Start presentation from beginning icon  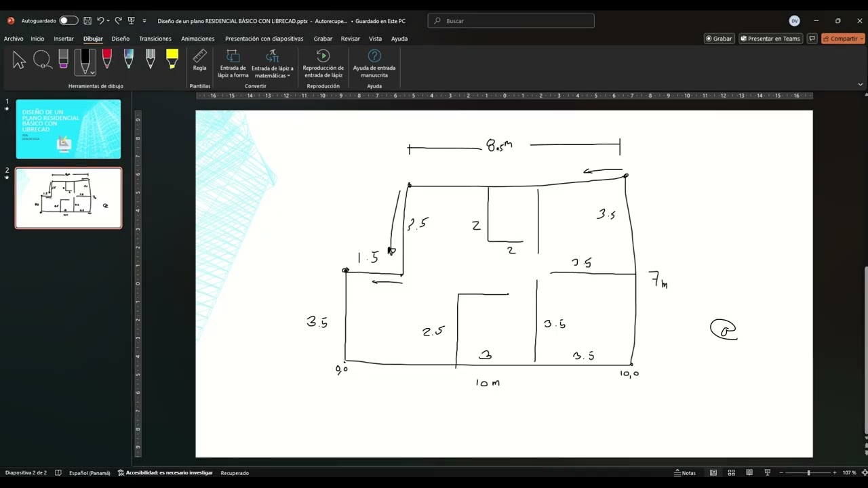pos(132,21)
